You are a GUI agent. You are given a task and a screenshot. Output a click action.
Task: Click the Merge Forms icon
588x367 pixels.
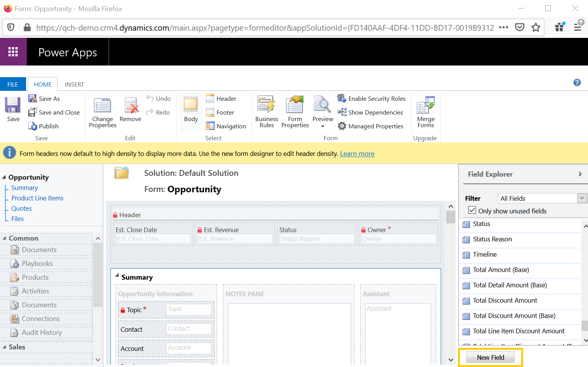click(426, 111)
